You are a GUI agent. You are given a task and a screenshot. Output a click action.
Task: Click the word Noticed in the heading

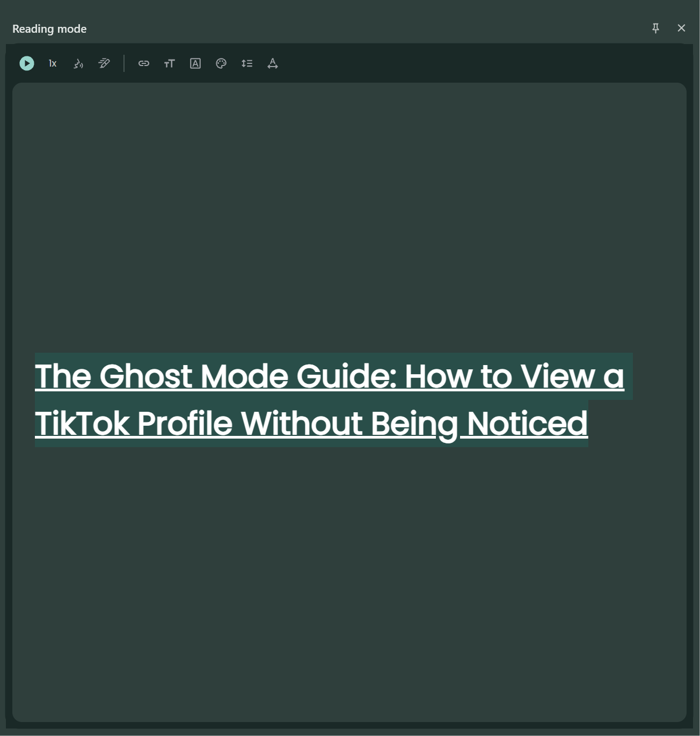(527, 424)
